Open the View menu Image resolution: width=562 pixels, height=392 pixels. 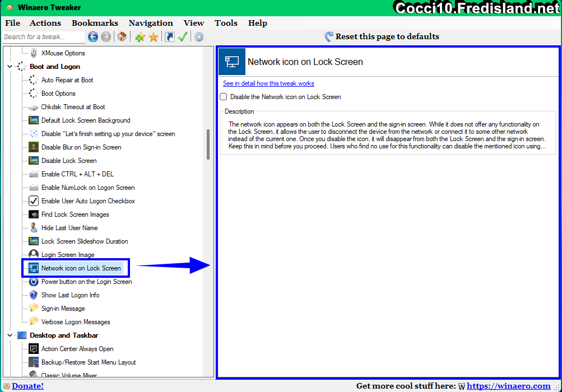[x=193, y=23]
